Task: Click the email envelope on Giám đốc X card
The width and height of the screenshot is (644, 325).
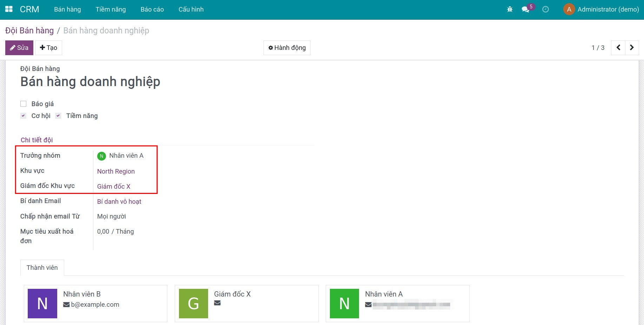Action: (218, 303)
